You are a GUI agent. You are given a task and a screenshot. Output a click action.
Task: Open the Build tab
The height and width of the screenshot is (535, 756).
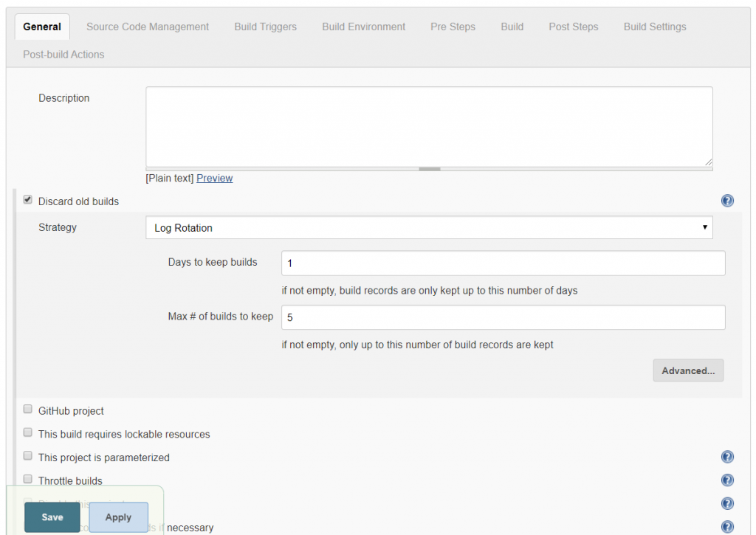coord(512,27)
